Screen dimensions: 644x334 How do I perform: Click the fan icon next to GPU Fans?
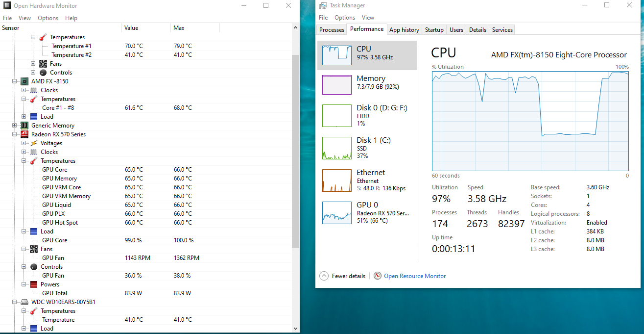(34, 249)
